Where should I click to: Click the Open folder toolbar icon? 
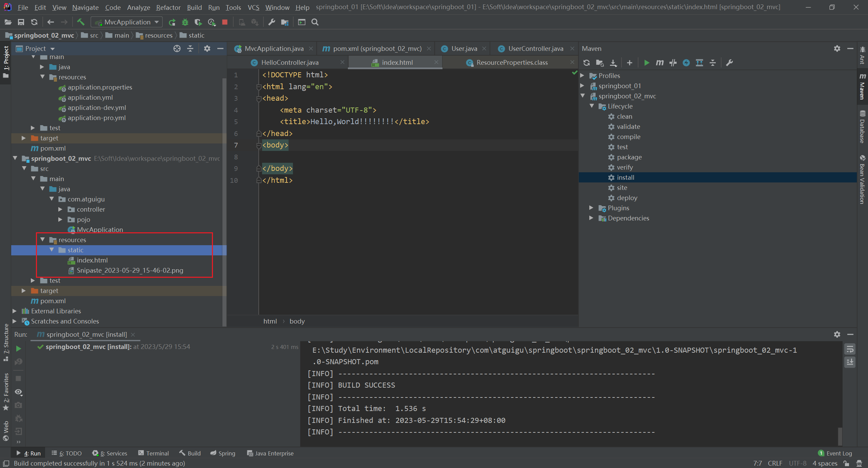(8, 22)
